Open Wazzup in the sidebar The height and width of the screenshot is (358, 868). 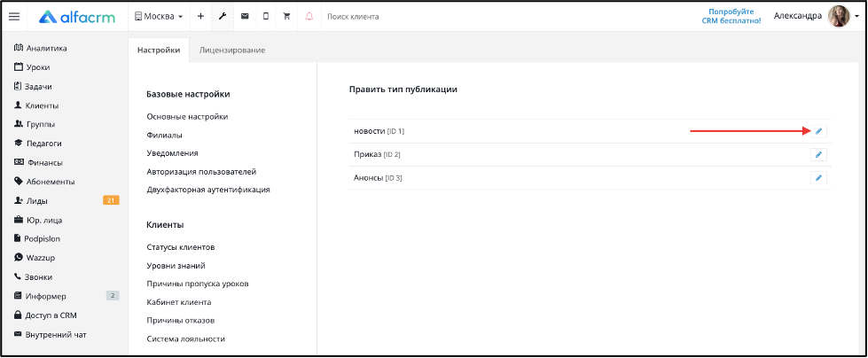tap(35, 258)
